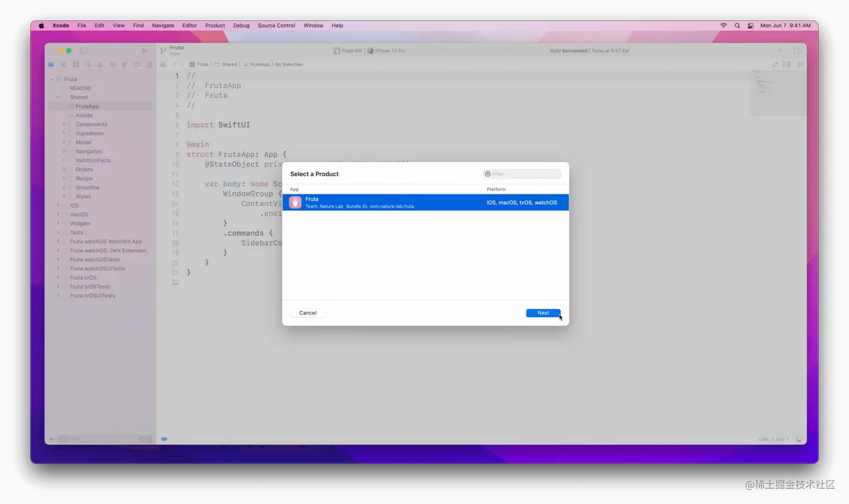Expand the Navigation group

click(63, 151)
